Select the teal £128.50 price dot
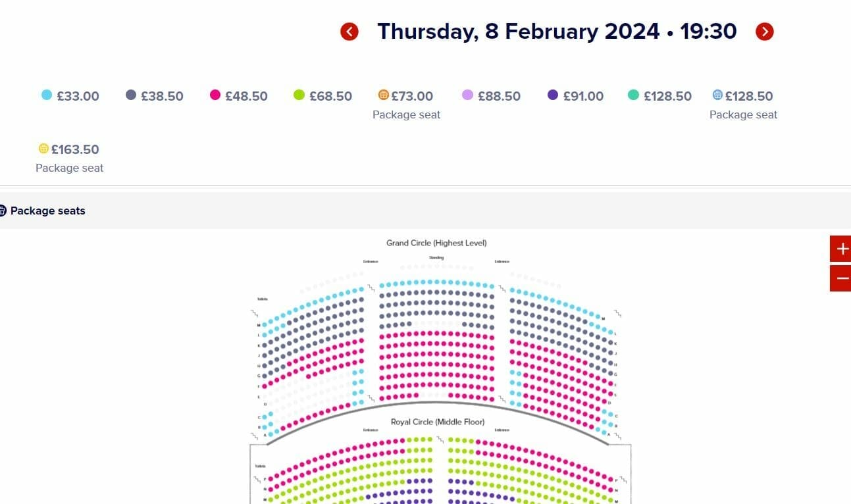851x504 pixels. pos(633,95)
